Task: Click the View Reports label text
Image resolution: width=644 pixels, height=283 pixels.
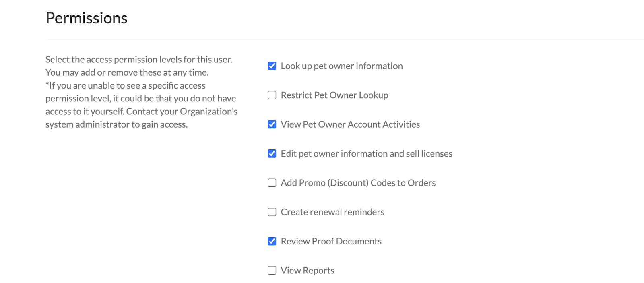Action: click(x=307, y=270)
